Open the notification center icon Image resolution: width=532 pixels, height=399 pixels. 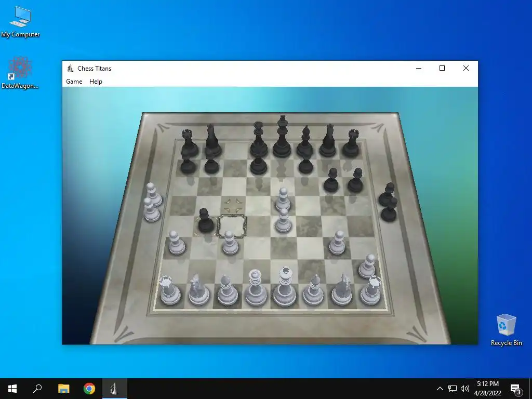coord(516,390)
